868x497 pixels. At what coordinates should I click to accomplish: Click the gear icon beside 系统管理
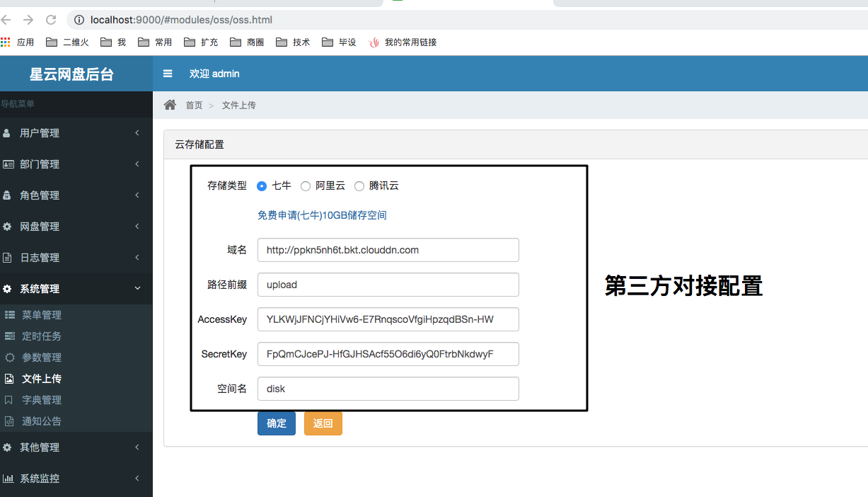point(7,289)
